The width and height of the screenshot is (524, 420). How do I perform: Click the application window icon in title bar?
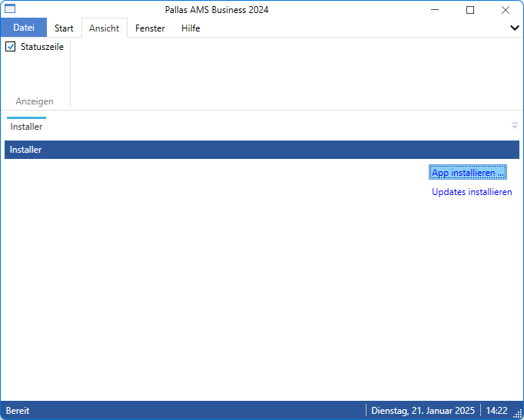[x=10, y=9]
